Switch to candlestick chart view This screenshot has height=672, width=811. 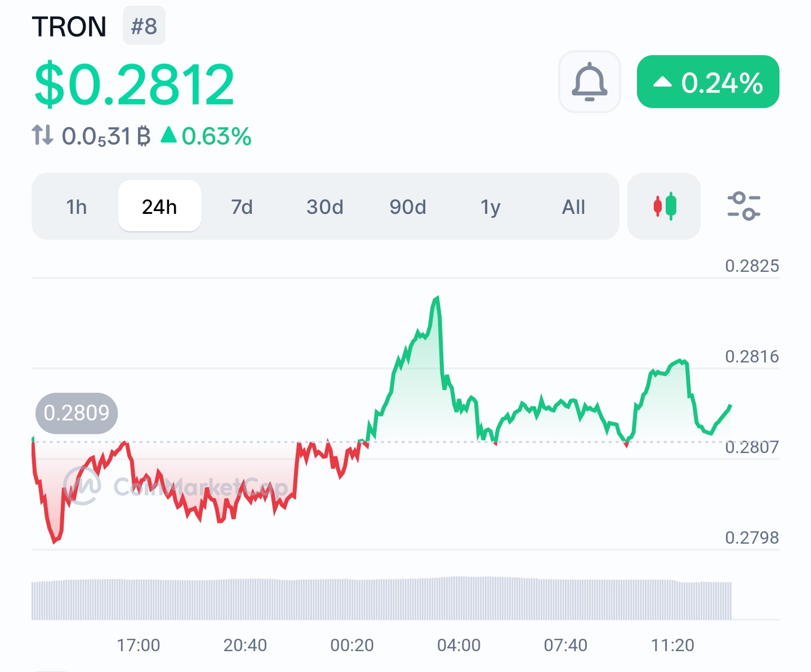coord(664,207)
